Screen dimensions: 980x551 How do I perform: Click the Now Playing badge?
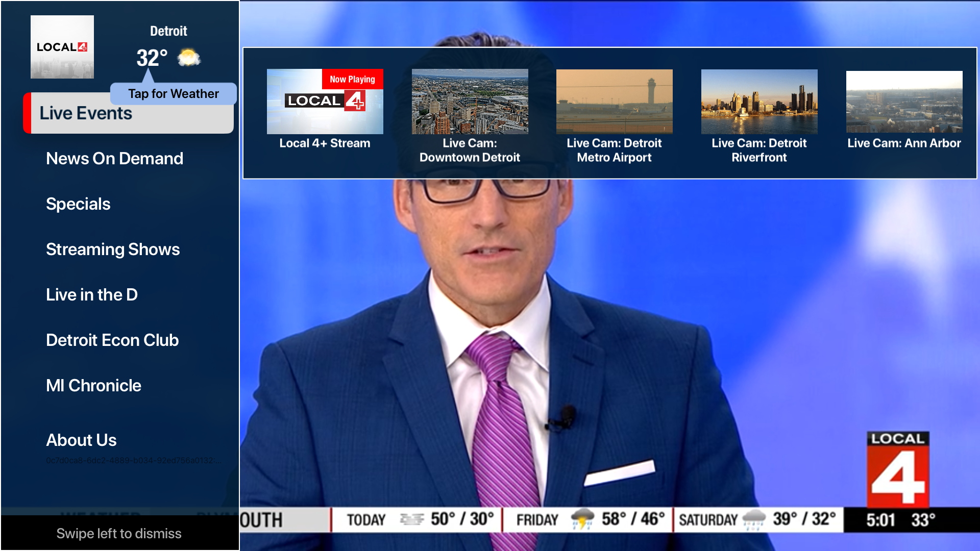pyautogui.click(x=352, y=79)
